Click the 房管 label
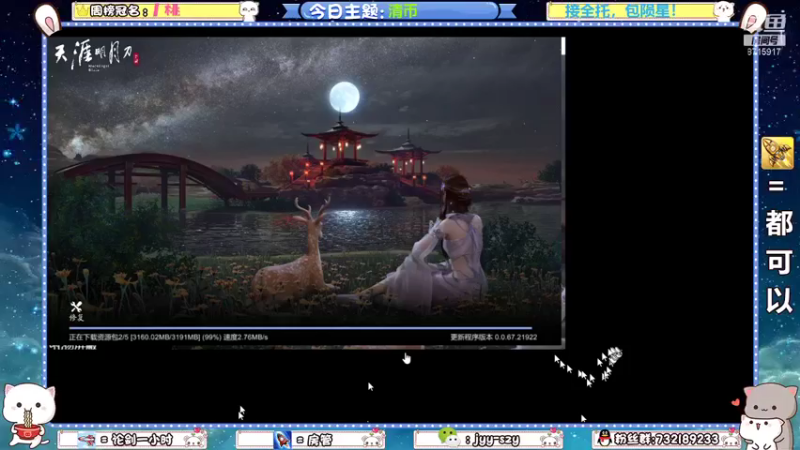 coord(320,439)
